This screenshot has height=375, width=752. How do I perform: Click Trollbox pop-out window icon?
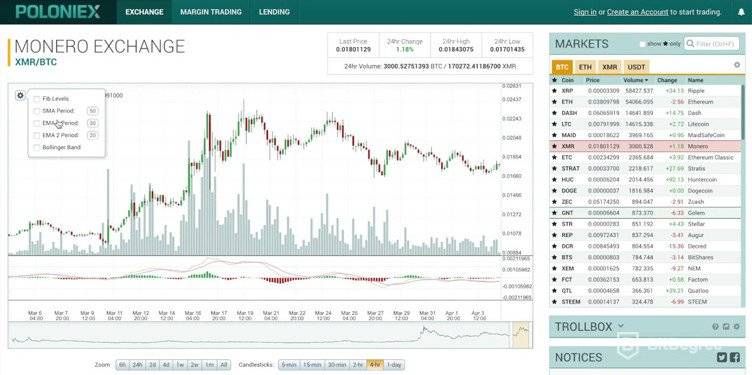pyautogui.click(x=726, y=327)
